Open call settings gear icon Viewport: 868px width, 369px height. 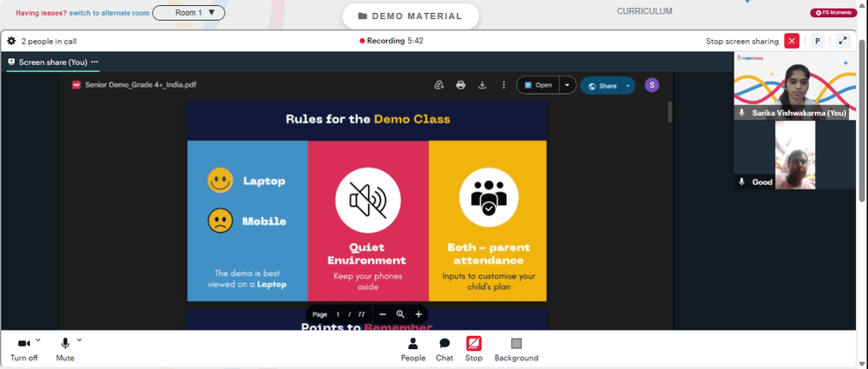[x=11, y=41]
